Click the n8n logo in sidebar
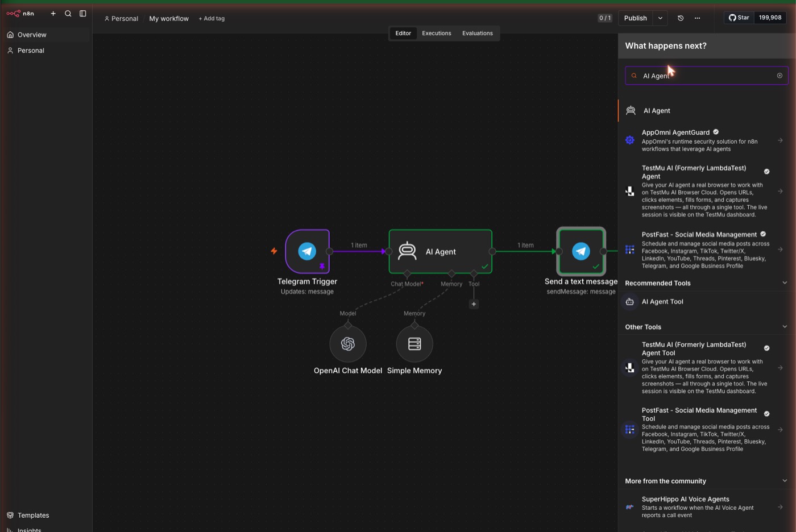 coord(20,14)
